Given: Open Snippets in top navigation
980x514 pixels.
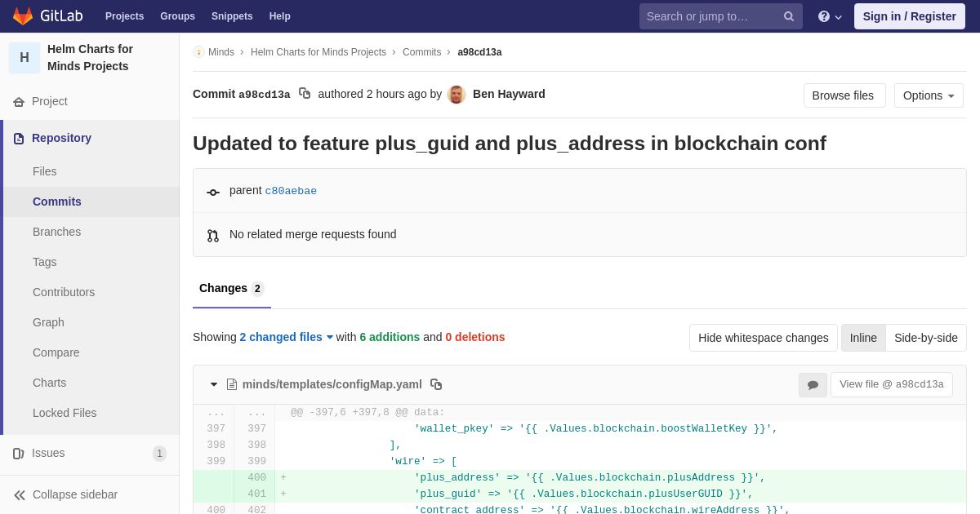Looking at the screenshot, I should click(232, 16).
